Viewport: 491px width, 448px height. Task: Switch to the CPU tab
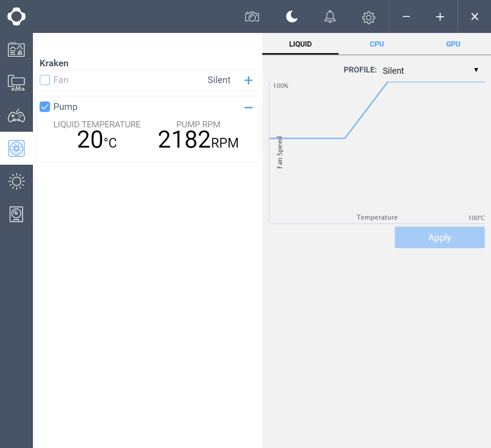tap(377, 44)
